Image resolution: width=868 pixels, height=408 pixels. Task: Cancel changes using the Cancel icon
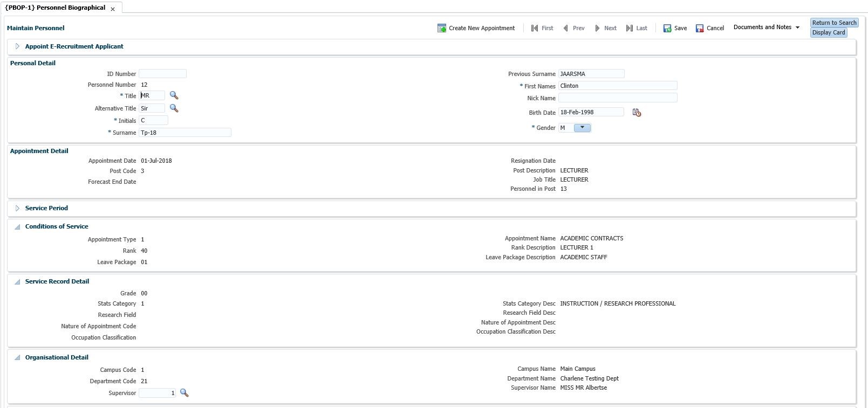click(700, 28)
